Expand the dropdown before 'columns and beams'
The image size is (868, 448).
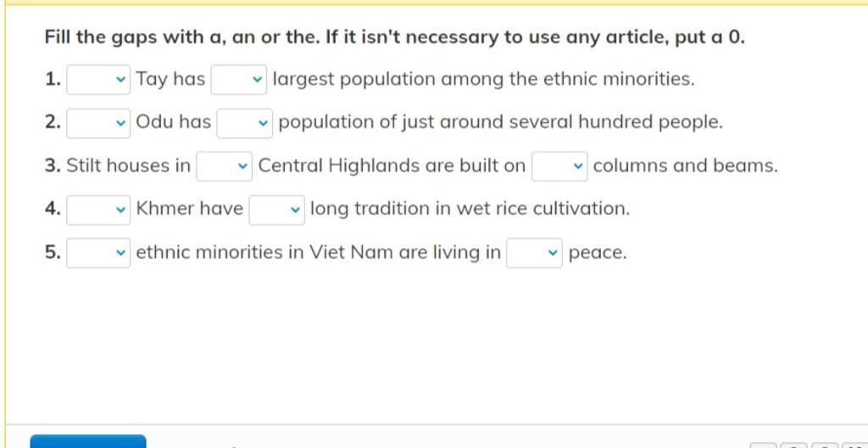[x=559, y=166]
